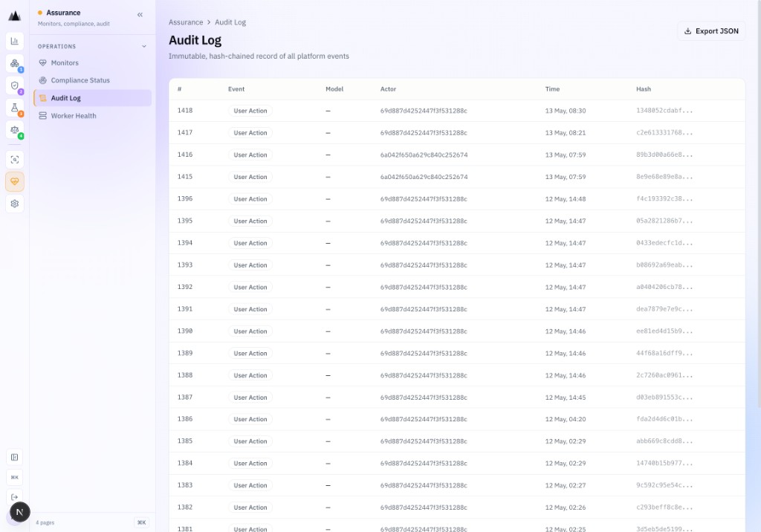The image size is (761, 532).
Task: Open the balance scales icon with badge 4
Action: [15, 129]
